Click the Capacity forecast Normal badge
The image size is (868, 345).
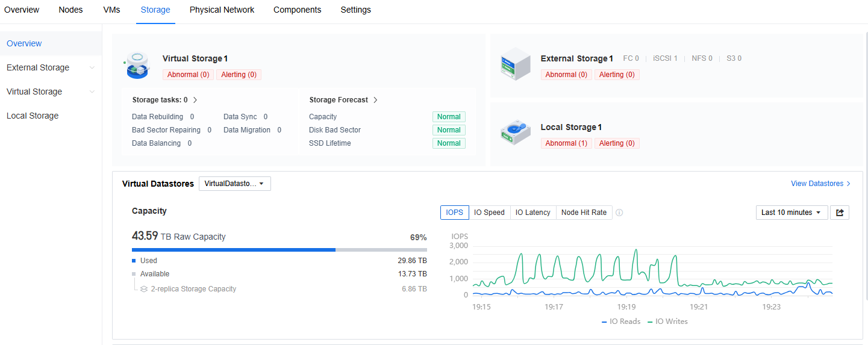click(449, 117)
